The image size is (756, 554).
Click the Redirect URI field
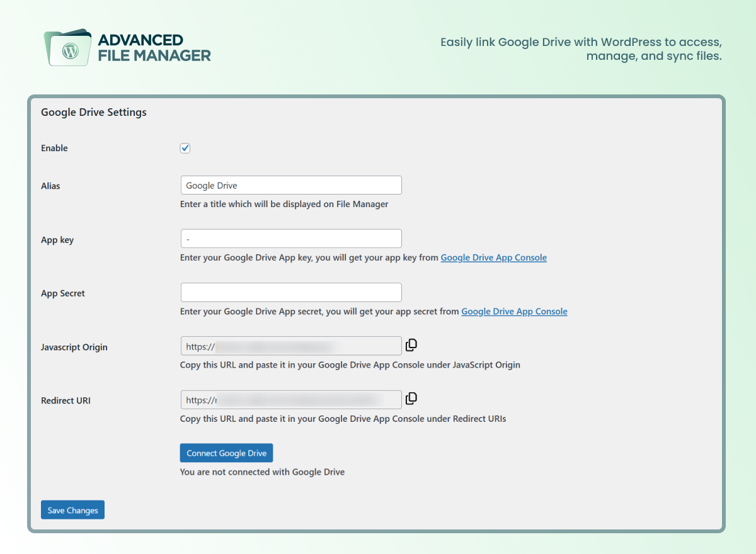pyautogui.click(x=291, y=400)
